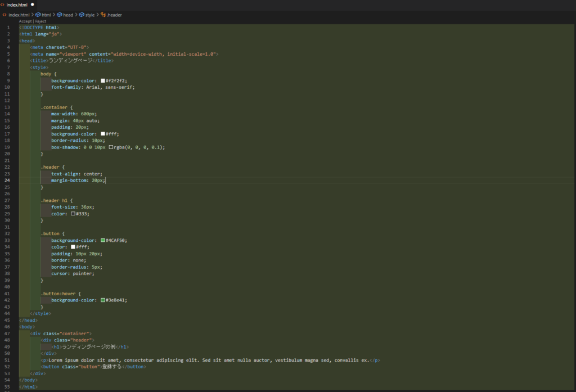Click the button element line 登録する

point(93,367)
